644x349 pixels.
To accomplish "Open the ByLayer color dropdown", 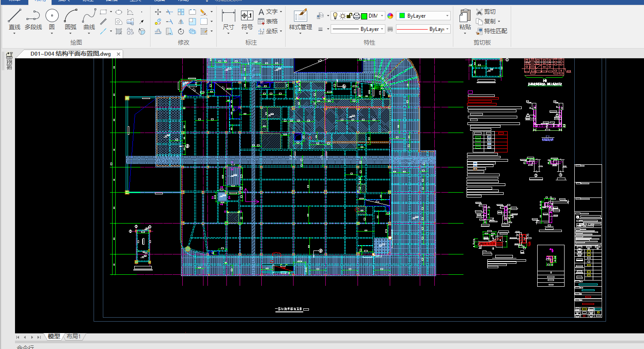I will pos(447,16).
